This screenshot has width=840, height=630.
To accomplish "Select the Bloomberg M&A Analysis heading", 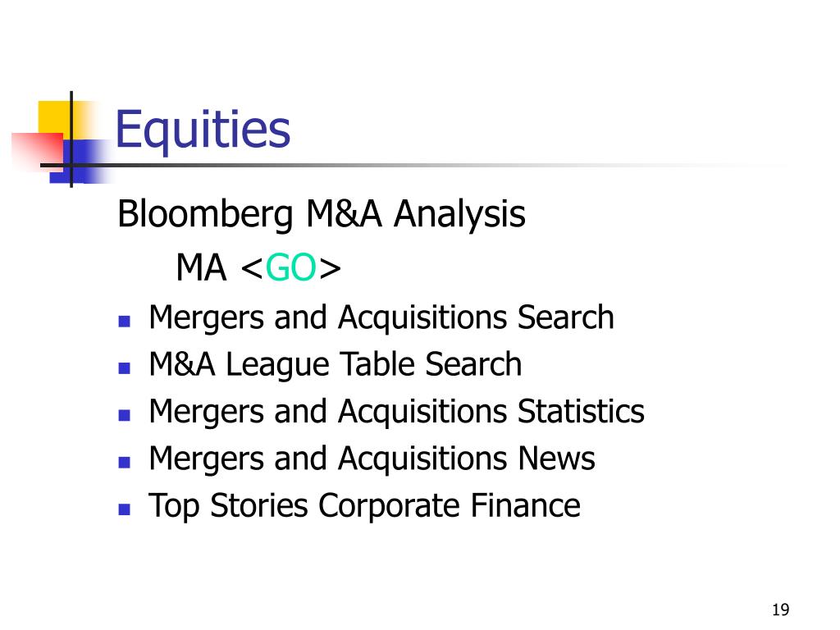I will (321, 214).
